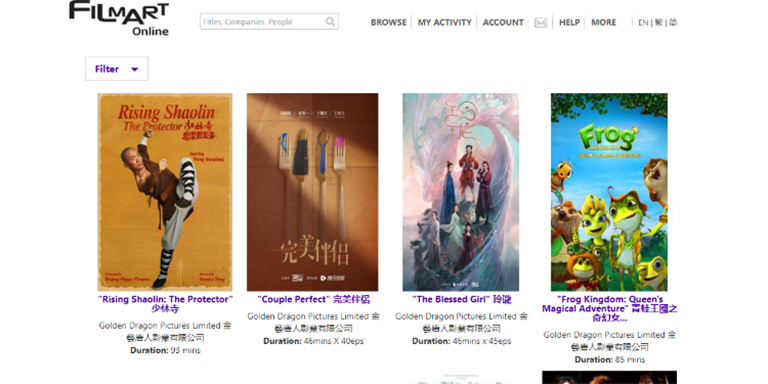Switch to Traditional Chinese language
This screenshot has height=384, width=768.
(x=659, y=23)
